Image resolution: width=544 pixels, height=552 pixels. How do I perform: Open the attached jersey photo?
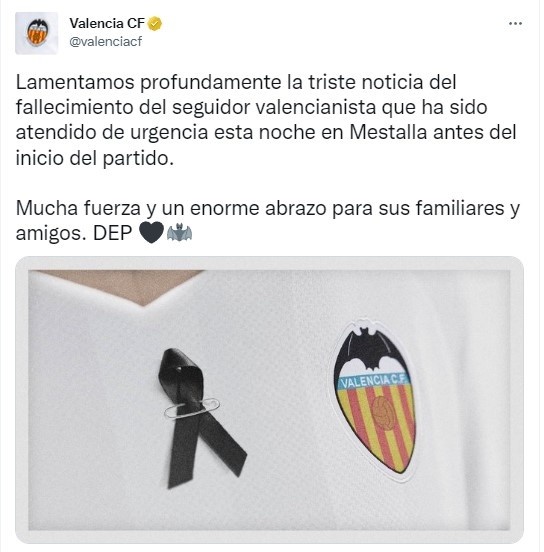(x=269, y=400)
